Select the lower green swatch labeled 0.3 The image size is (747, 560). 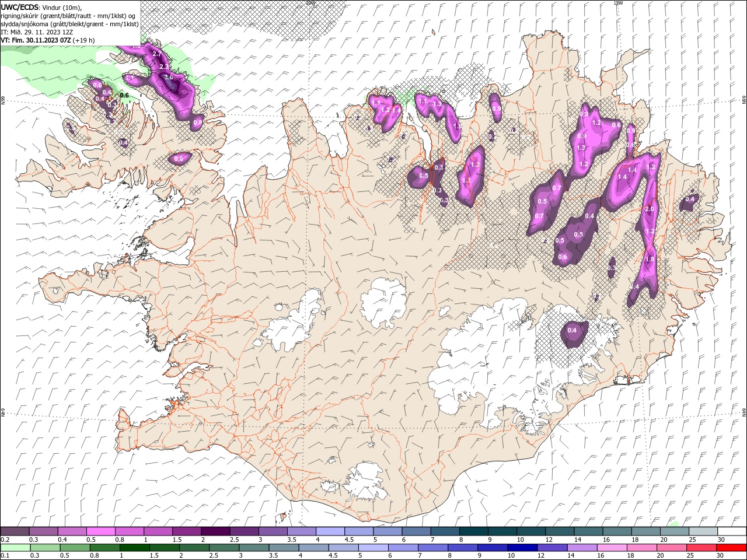click(x=46, y=548)
